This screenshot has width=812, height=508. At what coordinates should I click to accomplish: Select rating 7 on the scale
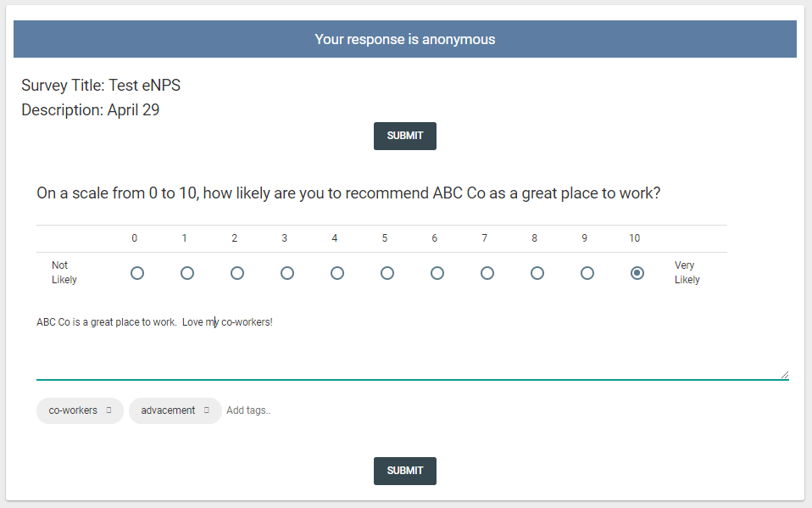click(487, 273)
